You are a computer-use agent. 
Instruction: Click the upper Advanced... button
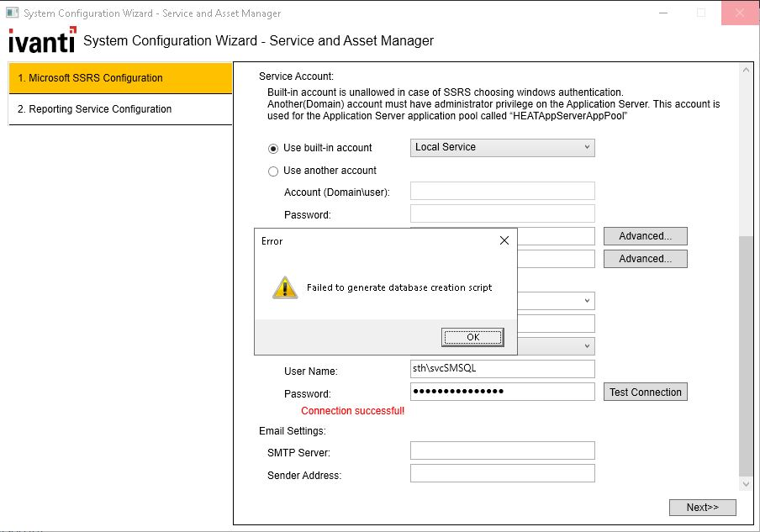click(645, 236)
